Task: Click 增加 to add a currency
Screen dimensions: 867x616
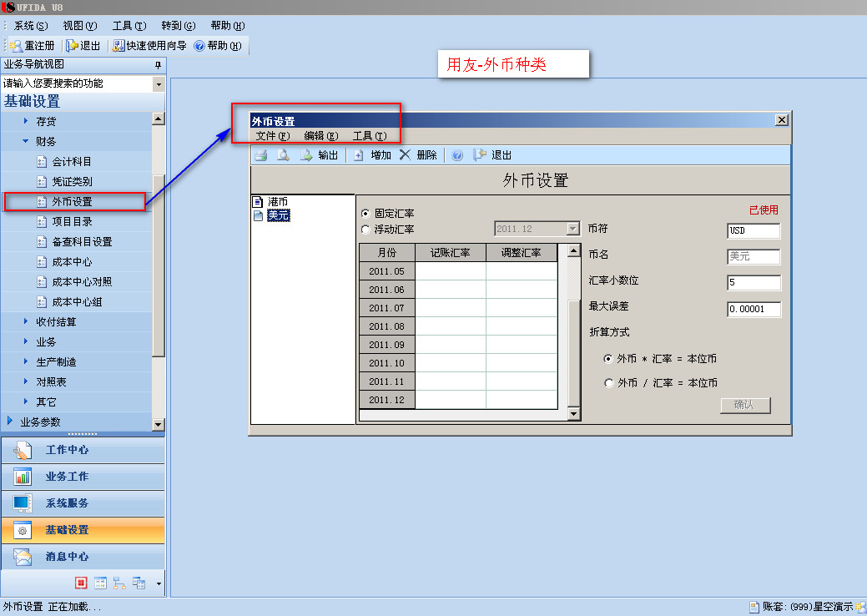Action: [x=372, y=155]
